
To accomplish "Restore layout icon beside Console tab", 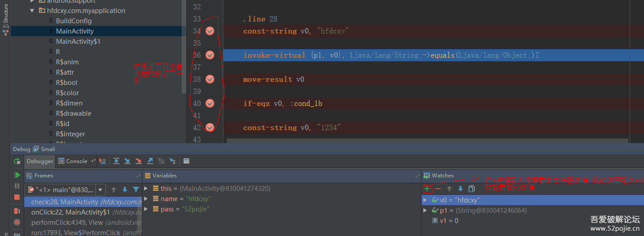I will tap(93, 161).
